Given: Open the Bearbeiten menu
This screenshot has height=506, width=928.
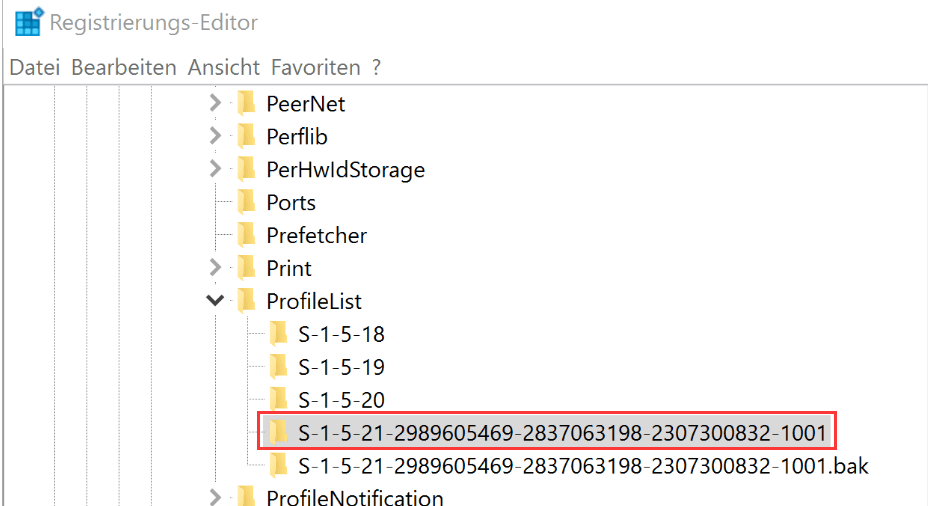Looking at the screenshot, I should coord(124,68).
